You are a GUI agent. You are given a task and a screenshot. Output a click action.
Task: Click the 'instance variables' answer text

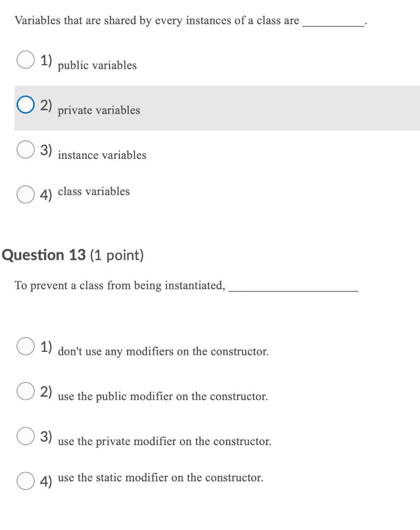tap(102, 155)
